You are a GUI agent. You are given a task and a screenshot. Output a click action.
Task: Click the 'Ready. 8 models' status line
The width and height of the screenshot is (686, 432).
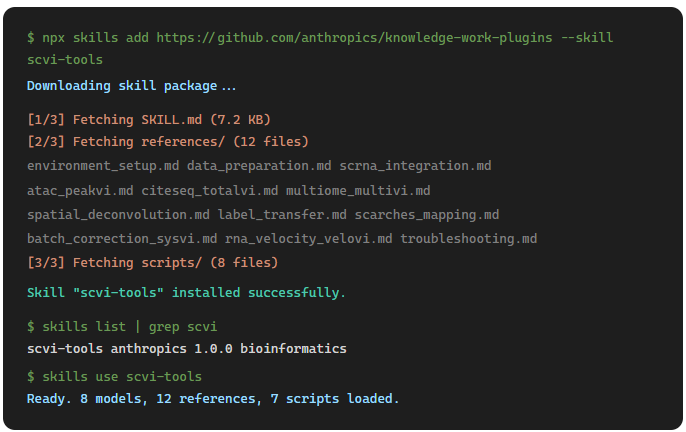[x=213, y=399]
